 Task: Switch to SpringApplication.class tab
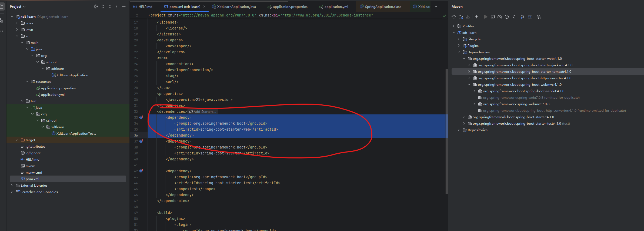click(381, 6)
